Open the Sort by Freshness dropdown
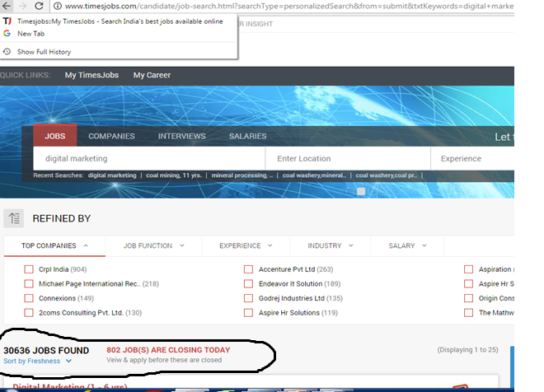Screen dimensions: 544x392 tap(38, 361)
